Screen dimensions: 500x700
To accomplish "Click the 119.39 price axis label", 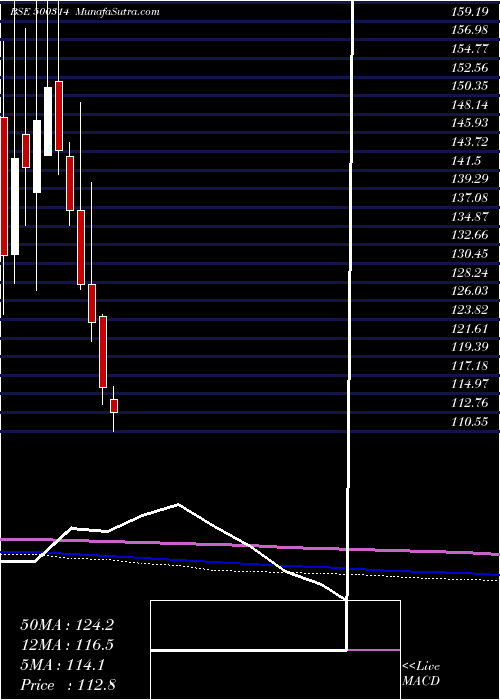I will point(471,347).
